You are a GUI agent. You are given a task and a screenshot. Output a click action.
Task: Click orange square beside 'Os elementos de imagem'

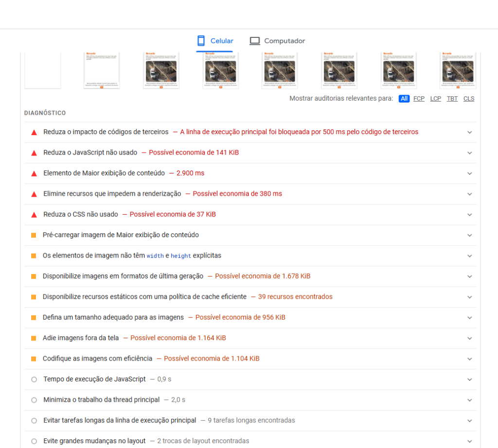coord(34,256)
